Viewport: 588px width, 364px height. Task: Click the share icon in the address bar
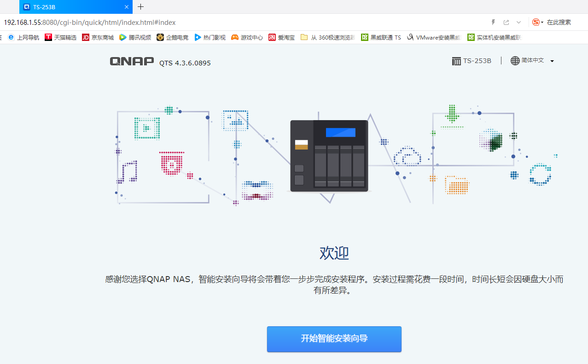coord(506,22)
